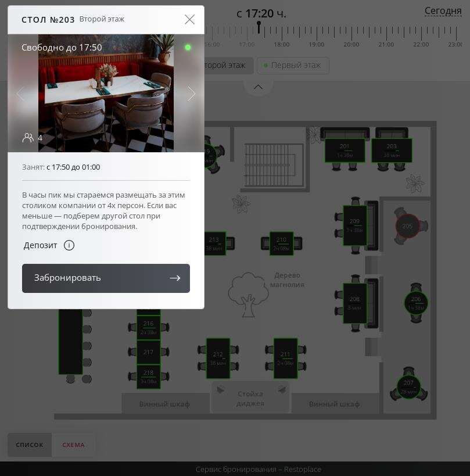Select round table 205 marked red

pyautogui.click(x=407, y=226)
